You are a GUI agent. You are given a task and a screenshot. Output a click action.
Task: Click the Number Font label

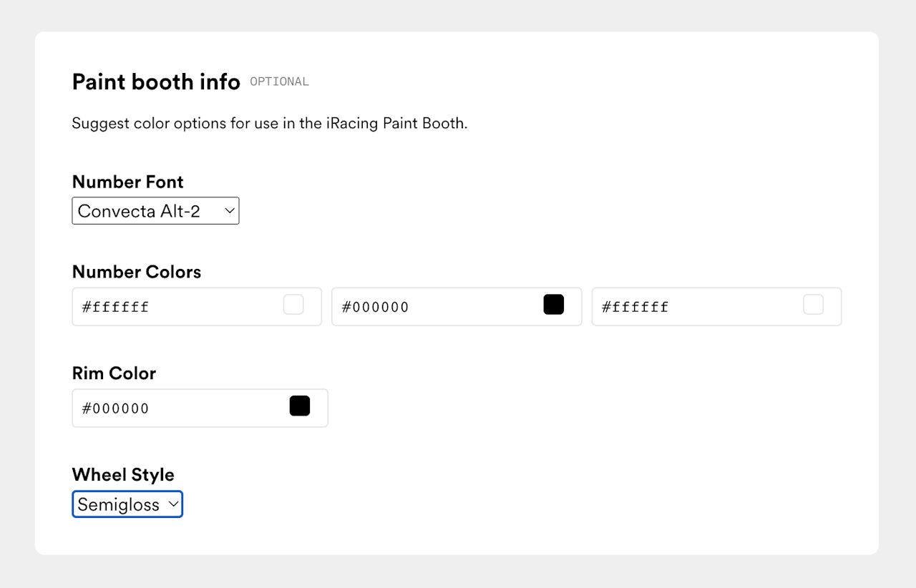(x=128, y=182)
